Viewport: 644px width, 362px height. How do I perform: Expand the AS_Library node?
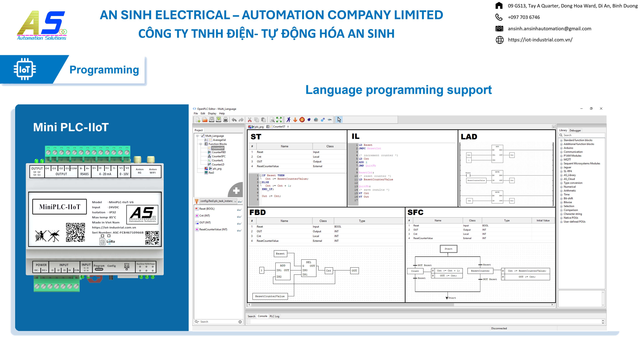pyautogui.click(x=561, y=175)
